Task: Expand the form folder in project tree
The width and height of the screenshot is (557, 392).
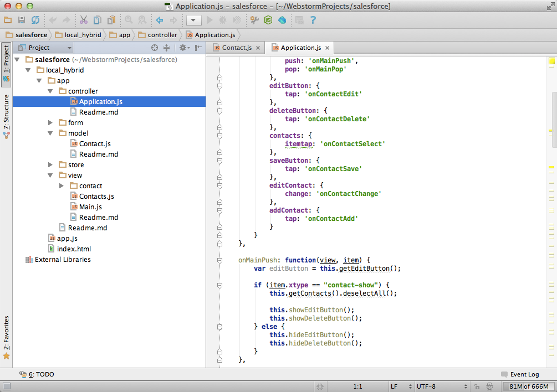Action: pyautogui.click(x=50, y=122)
